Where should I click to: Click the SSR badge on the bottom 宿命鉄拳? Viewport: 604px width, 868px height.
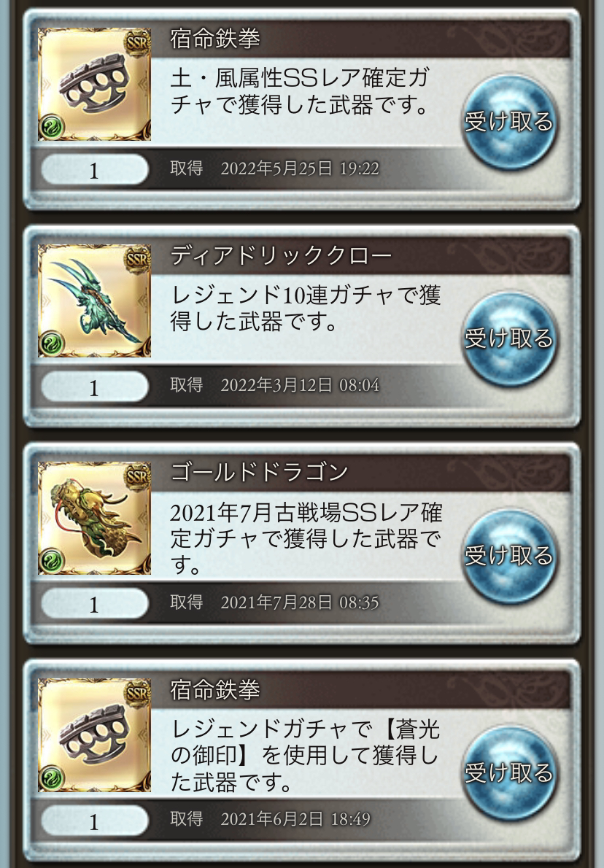click(136, 694)
